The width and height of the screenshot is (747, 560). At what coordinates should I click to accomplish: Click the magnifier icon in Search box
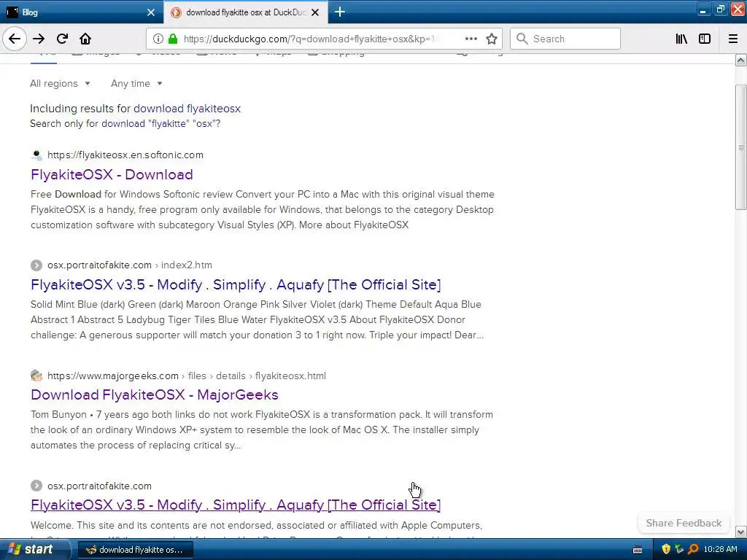522,39
